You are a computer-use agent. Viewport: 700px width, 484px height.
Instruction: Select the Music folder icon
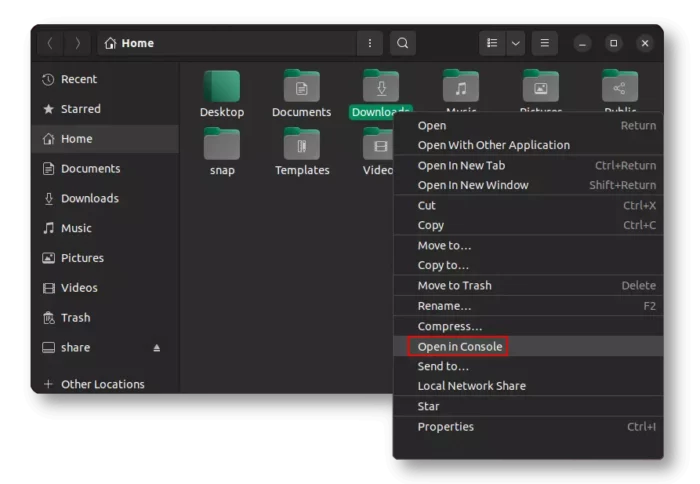pyautogui.click(x=461, y=86)
